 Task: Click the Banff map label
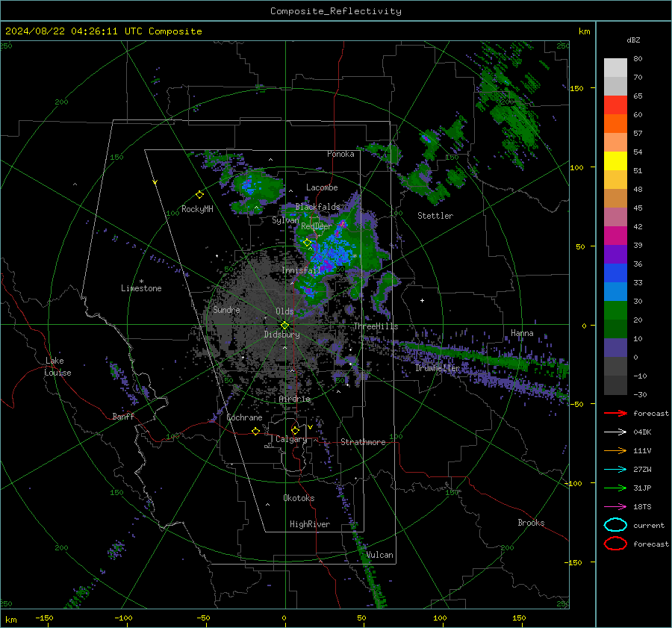pos(123,417)
